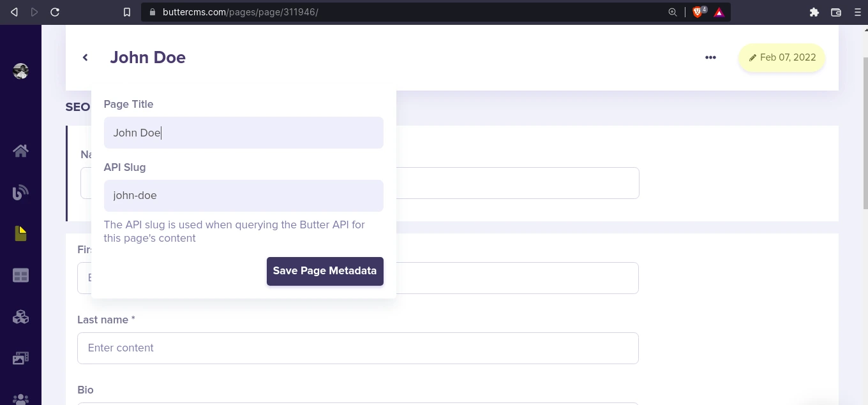Image resolution: width=868 pixels, height=405 pixels.
Task: Open the Brave Rewards triangle icon
Action: pyautogui.click(x=719, y=12)
